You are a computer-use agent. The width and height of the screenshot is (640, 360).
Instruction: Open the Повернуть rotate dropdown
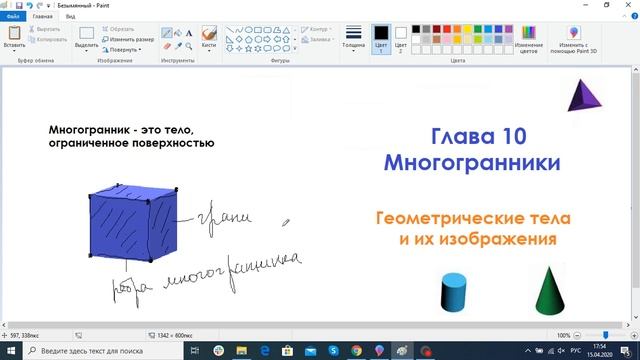click(x=122, y=49)
